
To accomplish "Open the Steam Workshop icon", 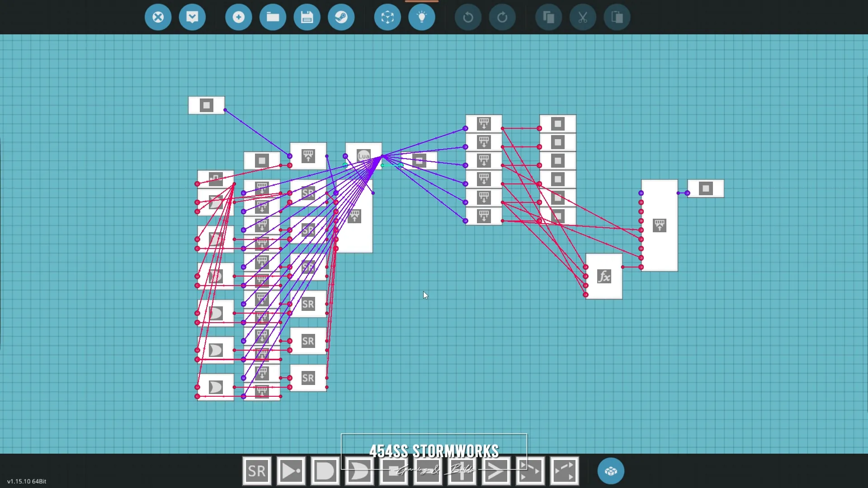I will click(x=341, y=17).
